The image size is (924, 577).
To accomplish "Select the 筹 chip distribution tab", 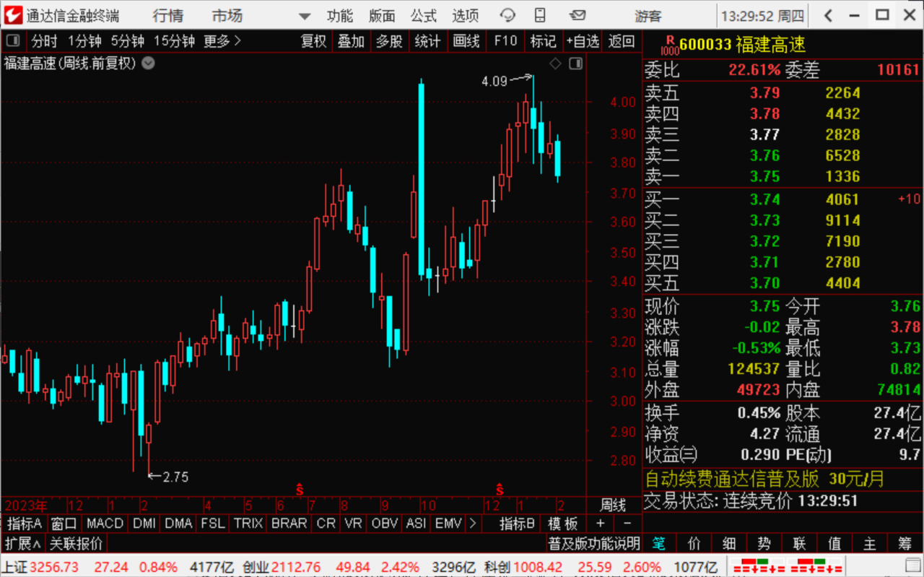I will click(x=905, y=543).
